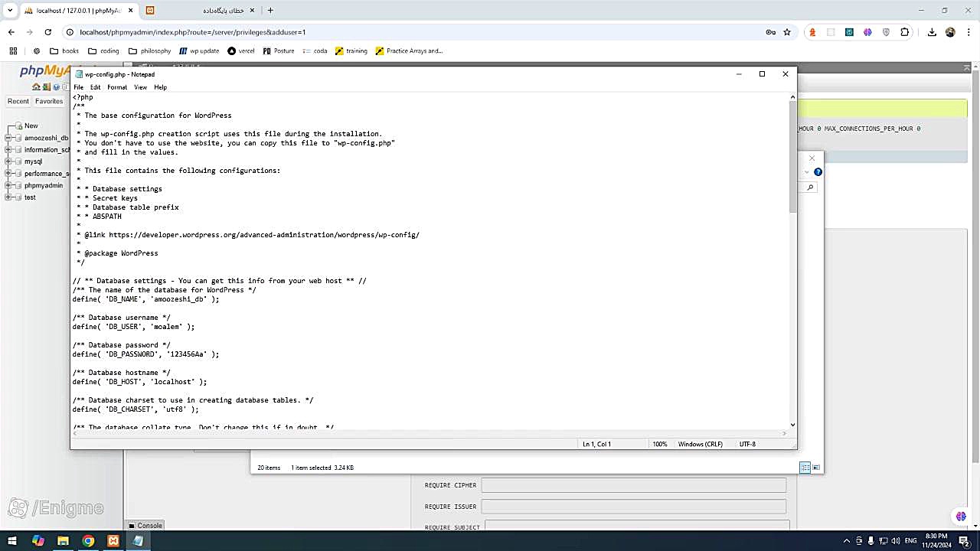Click Notepad's vertical scrollbar down arrow
This screenshot has height=551, width=980.
[x=792, y=425]
